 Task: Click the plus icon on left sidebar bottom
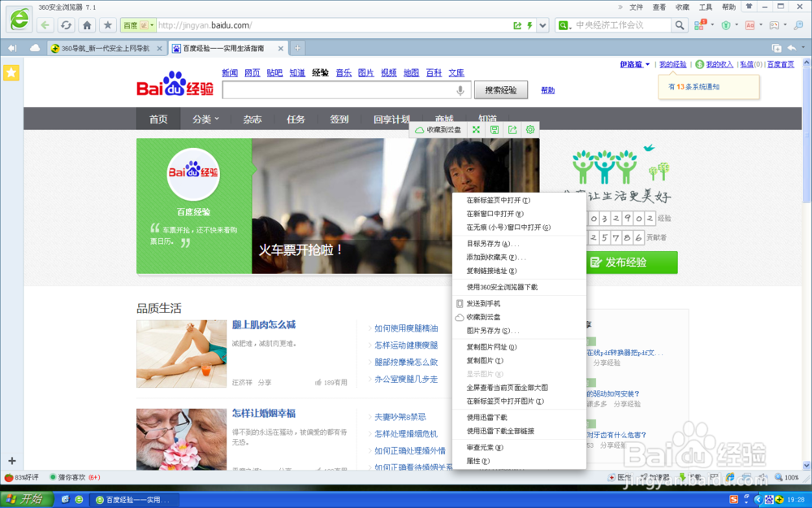pos(12,460)
